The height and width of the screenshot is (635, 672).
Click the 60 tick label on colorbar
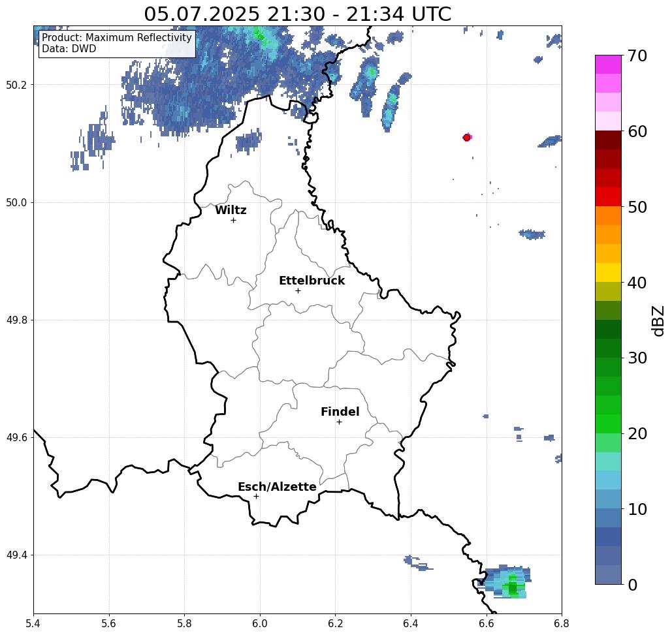click(637, 131)
